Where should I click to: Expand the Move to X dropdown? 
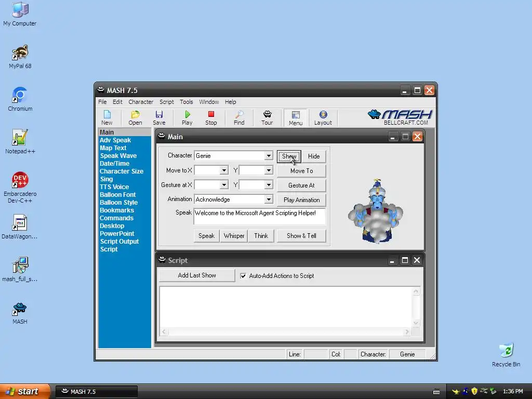tap(224, 170)
